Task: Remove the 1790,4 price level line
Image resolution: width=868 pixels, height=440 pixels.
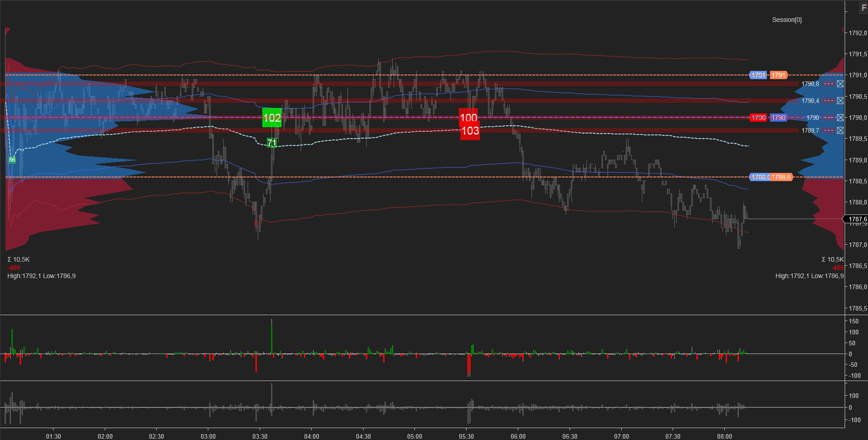Action: pos(840,101)
